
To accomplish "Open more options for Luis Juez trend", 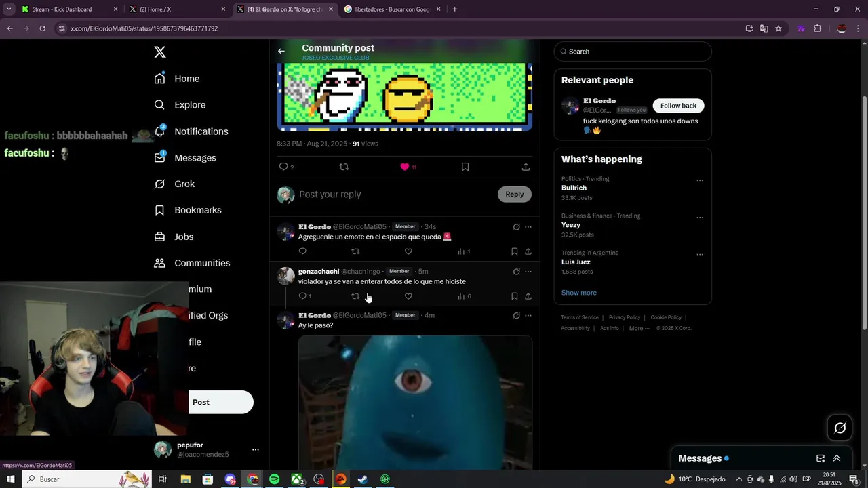I will [x=700, y=255].
